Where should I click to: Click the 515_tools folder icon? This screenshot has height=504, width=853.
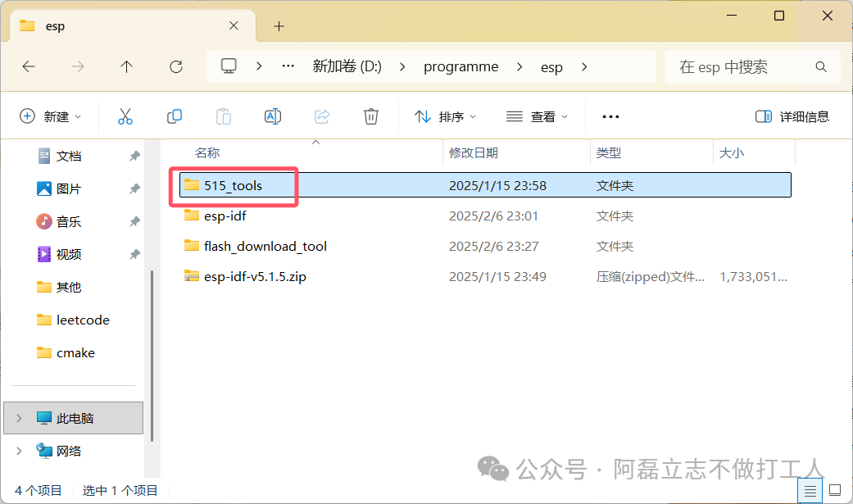pos(192,185)
